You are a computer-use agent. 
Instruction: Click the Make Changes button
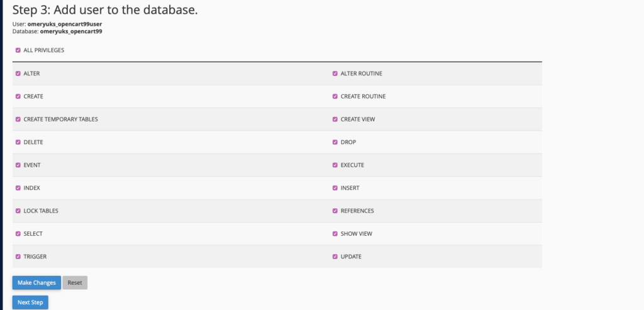coord(36,282)
